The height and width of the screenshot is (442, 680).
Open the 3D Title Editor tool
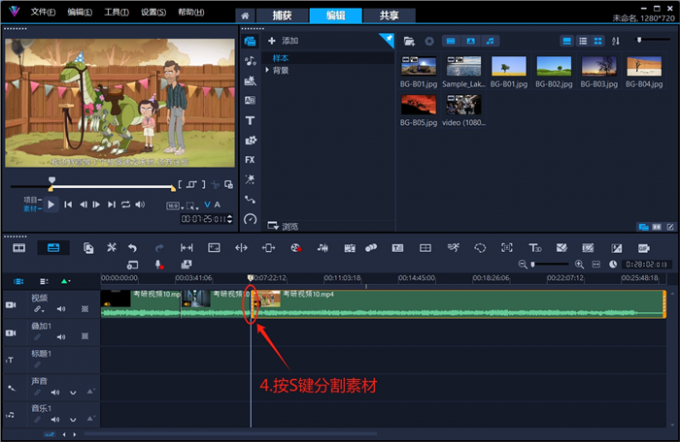[535, 248]
